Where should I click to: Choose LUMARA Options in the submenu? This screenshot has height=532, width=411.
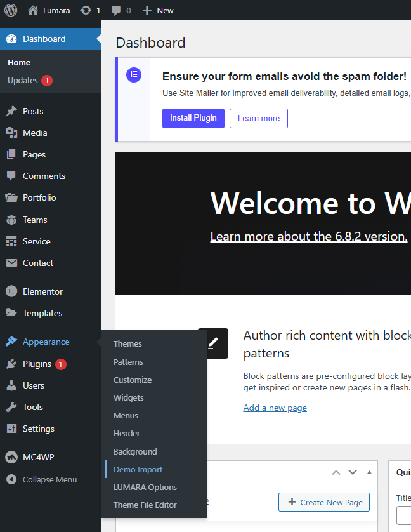(145, 487)
